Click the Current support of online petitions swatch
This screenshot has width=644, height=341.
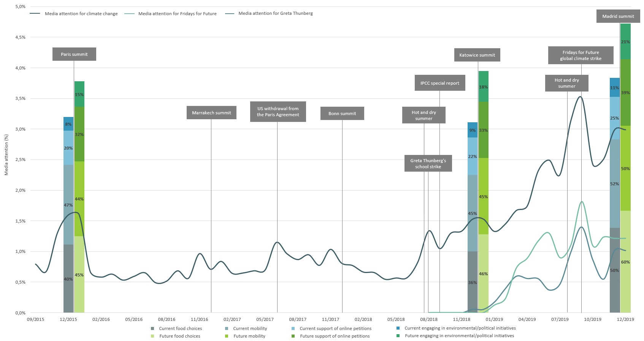coord(293,328)
